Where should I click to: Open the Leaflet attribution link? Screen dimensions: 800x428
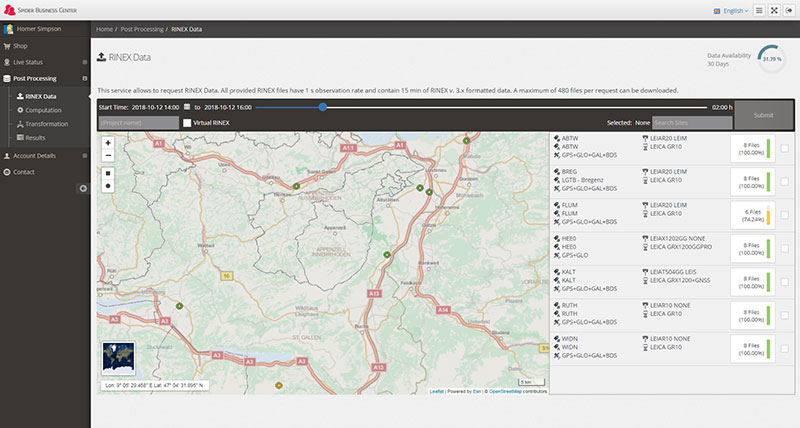437,391
